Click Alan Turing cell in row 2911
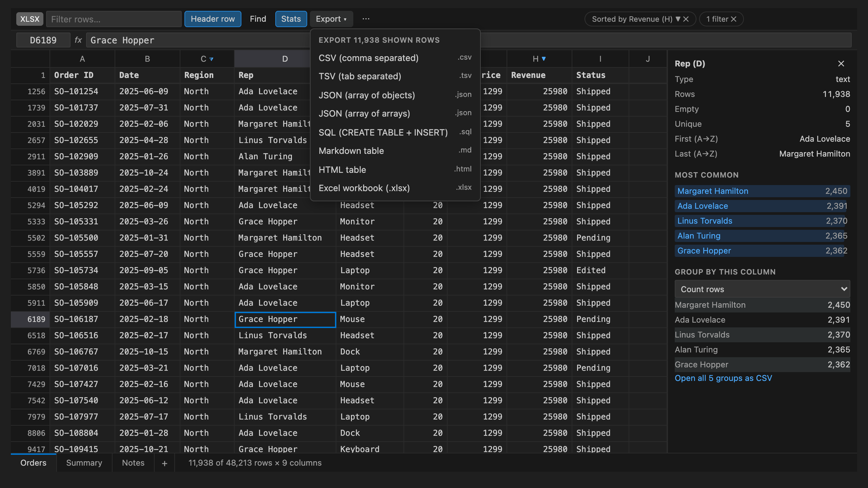The image size is (868, 488). click(272, 157)
